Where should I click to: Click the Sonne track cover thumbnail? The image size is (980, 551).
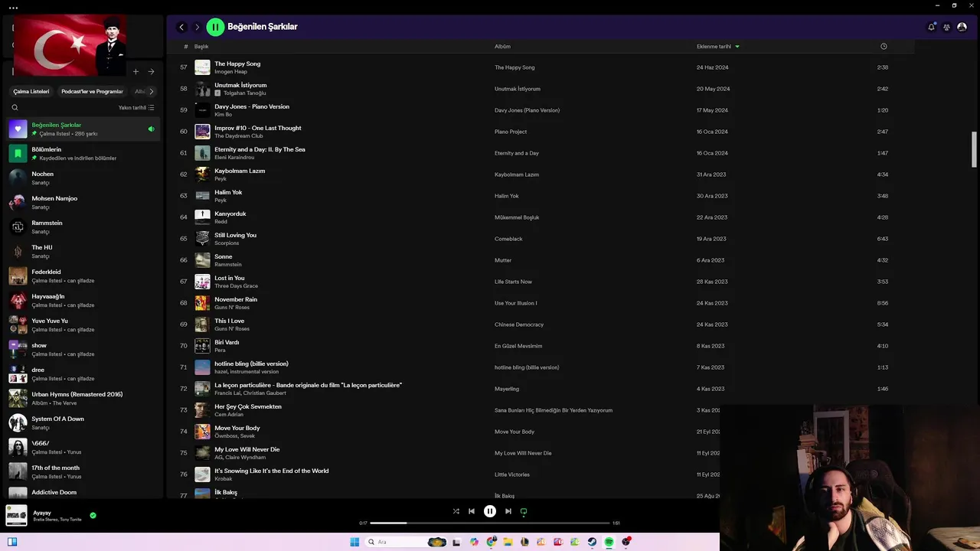pos(202,260)
